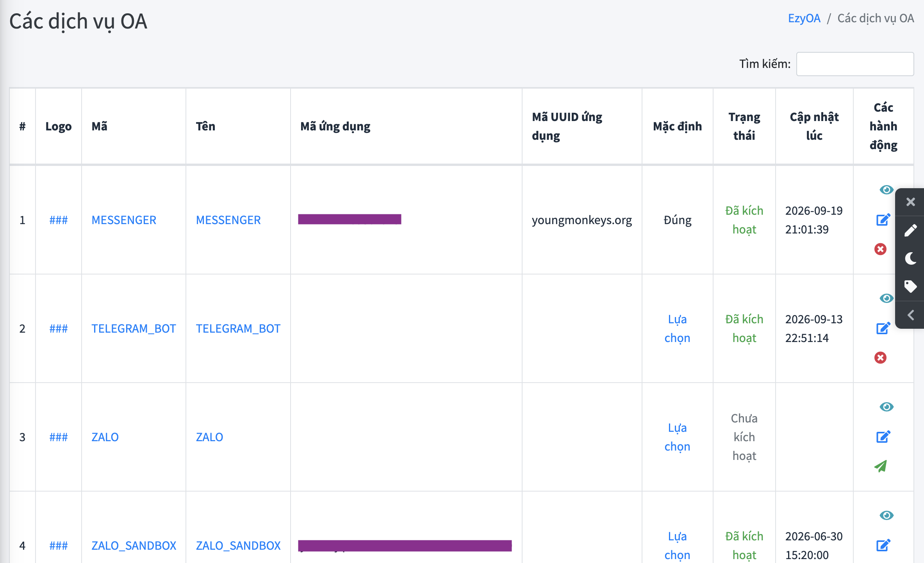Click the ### logo link for ZALO_SANDBOX
This screenshot has width=924, height=563.
pos(59,545)
